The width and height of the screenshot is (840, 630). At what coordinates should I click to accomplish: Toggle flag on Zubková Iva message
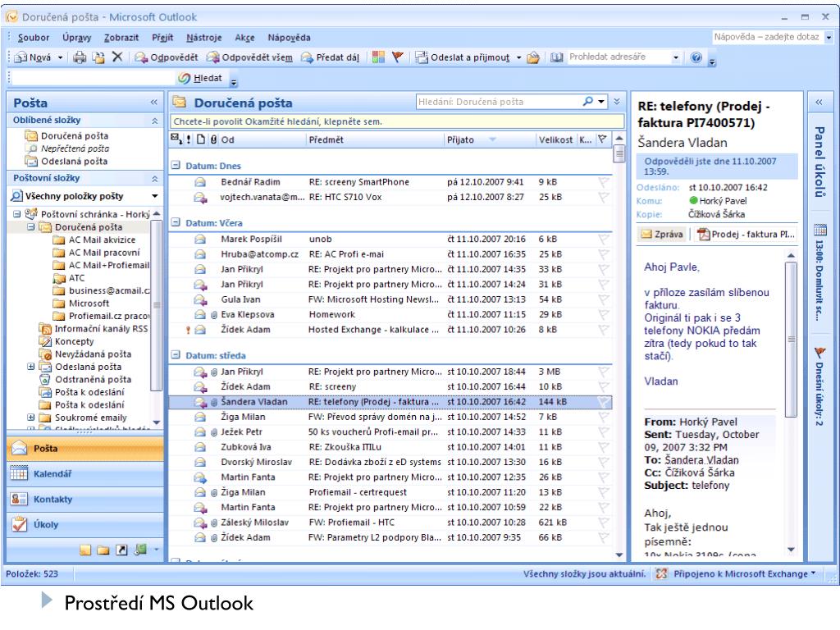(604, 447)
